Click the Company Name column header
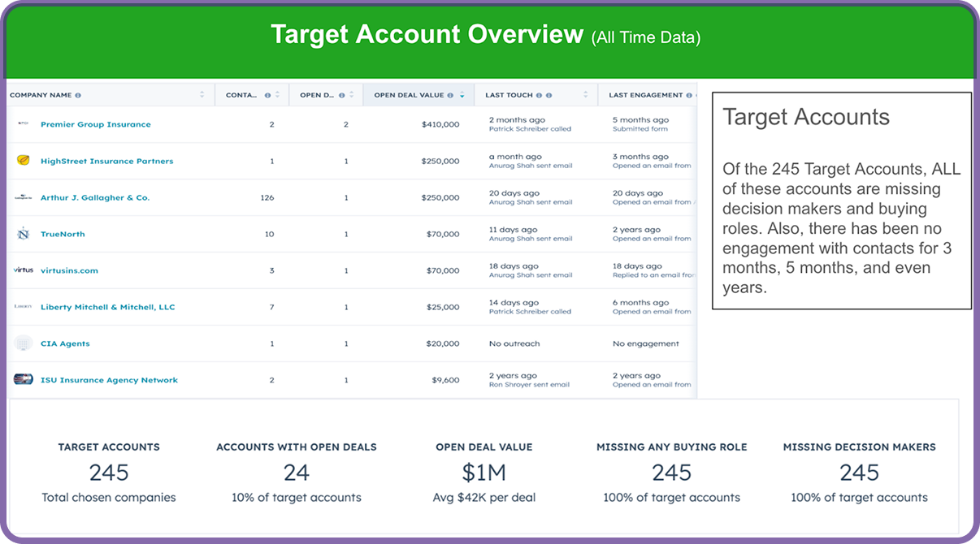The height and width of the screenshot is (544, 980). point(110,95)
